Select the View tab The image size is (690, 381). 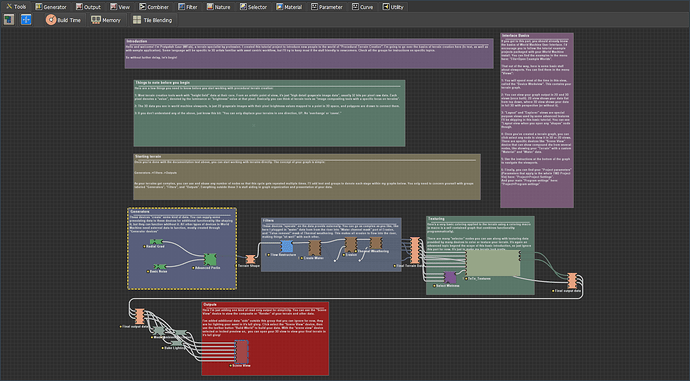point(120,7)
